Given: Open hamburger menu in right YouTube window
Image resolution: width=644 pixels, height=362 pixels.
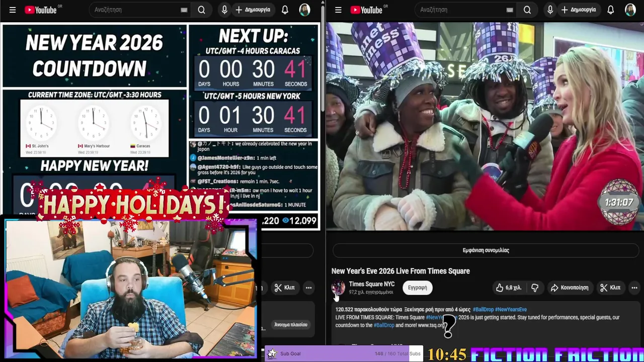Looking at the screenshot, I should pos(338,10).
